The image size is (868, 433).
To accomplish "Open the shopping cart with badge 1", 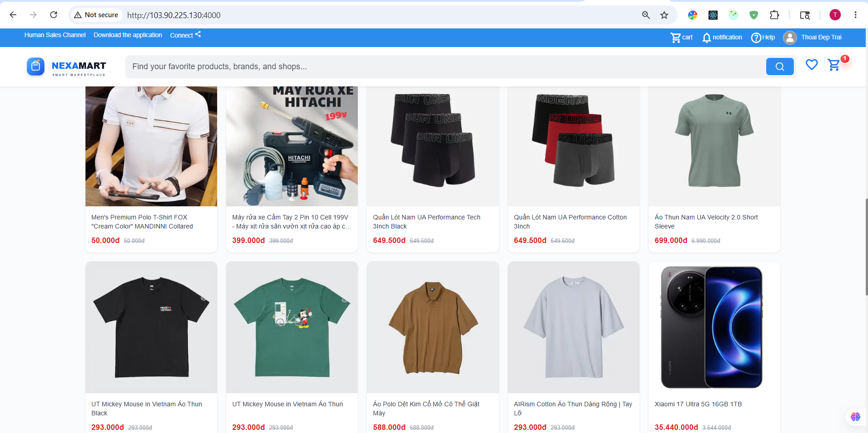I will [834, 65].
